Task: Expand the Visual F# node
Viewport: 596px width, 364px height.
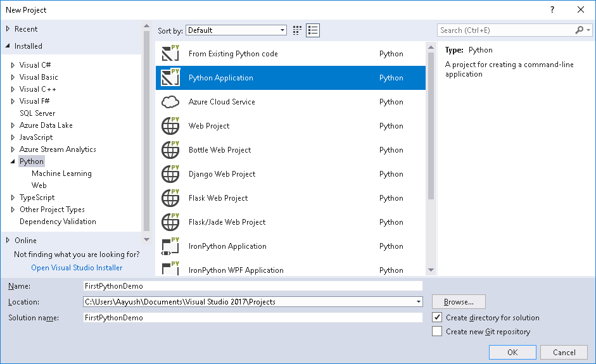Action: pyautogui.click(x=13, y=101)
